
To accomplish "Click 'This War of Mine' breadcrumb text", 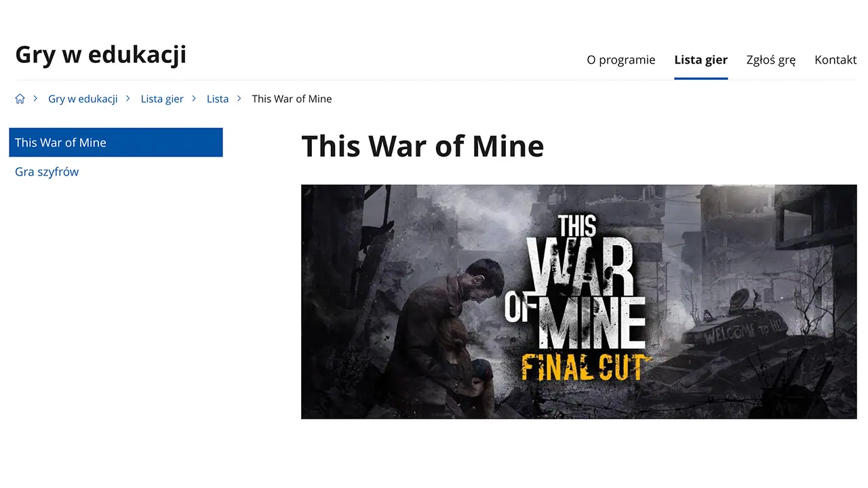I will [292, 99].
